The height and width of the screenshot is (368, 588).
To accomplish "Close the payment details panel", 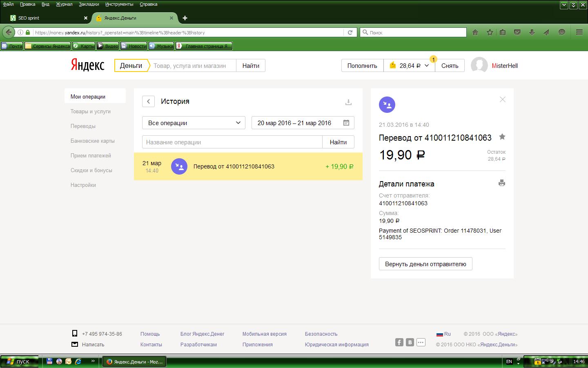I will pos(503,99).
